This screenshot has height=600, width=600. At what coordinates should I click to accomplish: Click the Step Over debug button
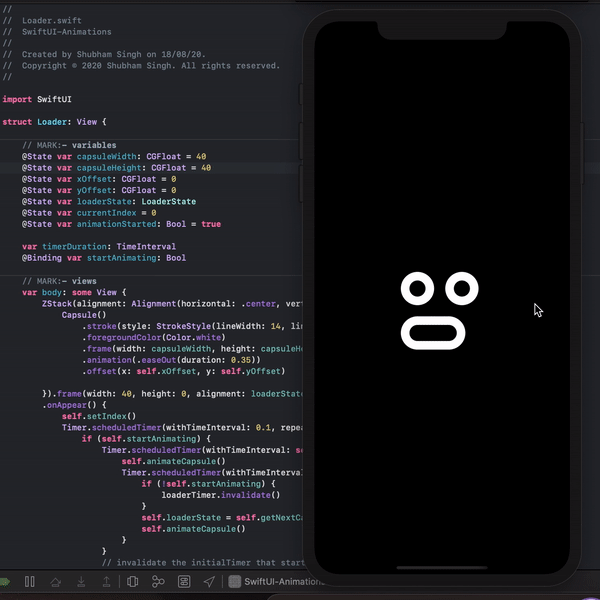[x=55, y=582]
